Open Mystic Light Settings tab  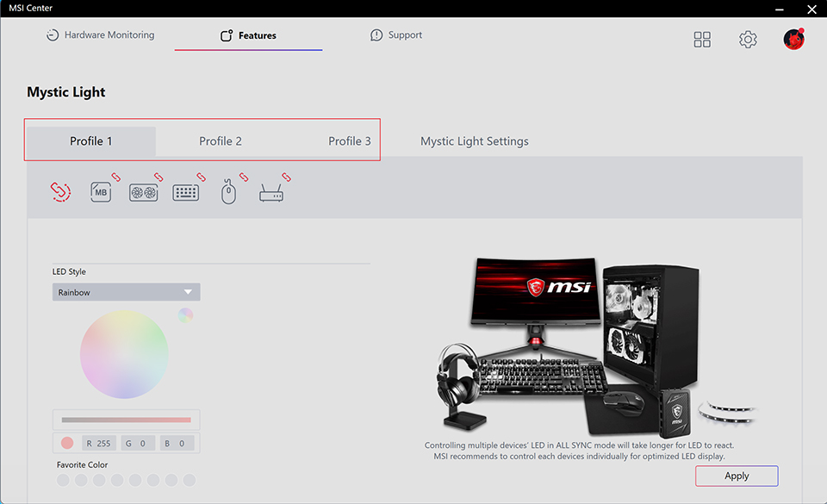474,141
